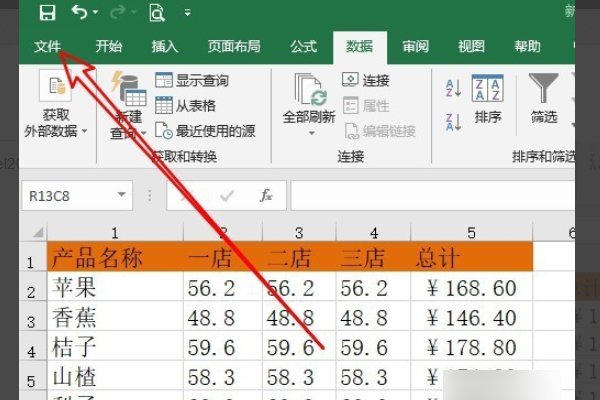Click the 编辑链接 icon
The height and width of the screenshot is (400, 600).
pos(352,131)
